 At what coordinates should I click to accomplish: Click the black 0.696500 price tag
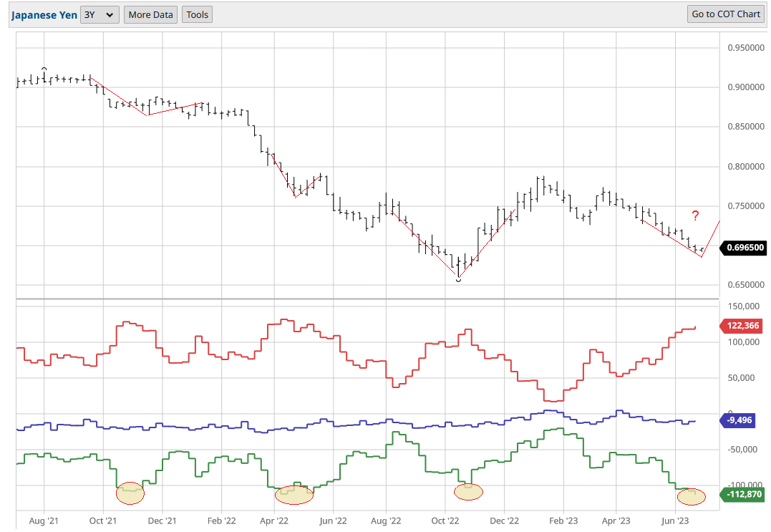745,248
